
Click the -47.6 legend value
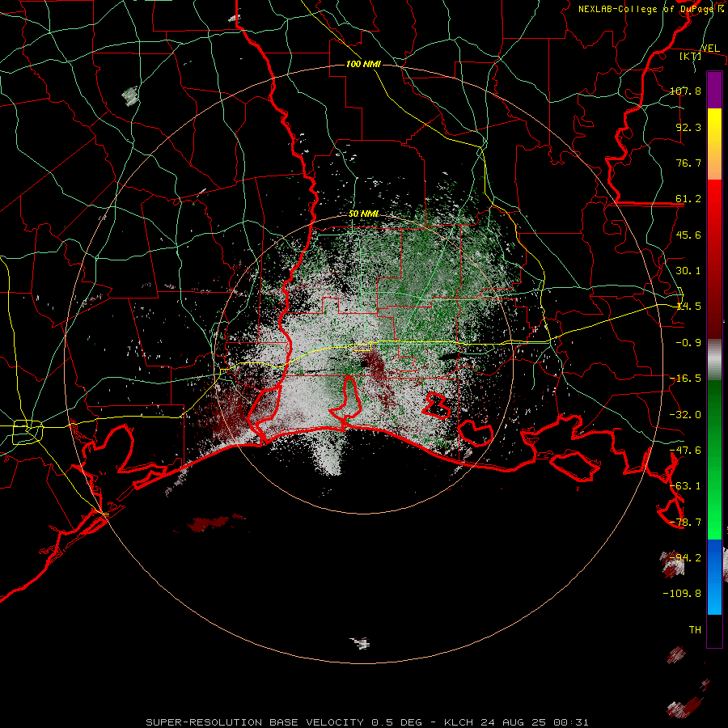685,451
